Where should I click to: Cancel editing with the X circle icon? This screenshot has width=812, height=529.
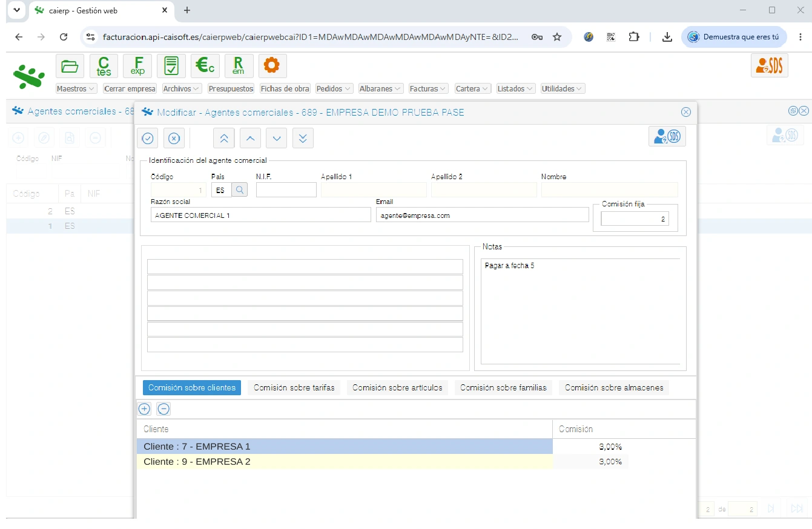(x=174, y=138)
